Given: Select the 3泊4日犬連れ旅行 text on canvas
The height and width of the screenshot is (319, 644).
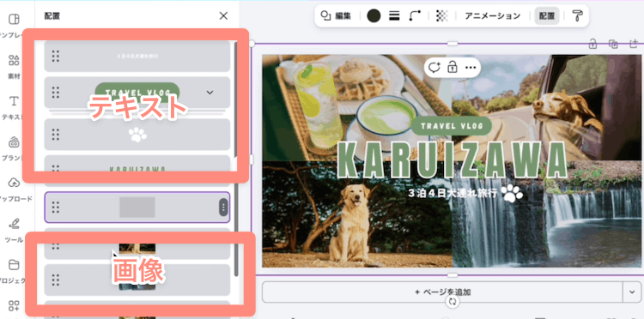Looking at the screenshot, I should pyautogui.click(x=453, y=193).
